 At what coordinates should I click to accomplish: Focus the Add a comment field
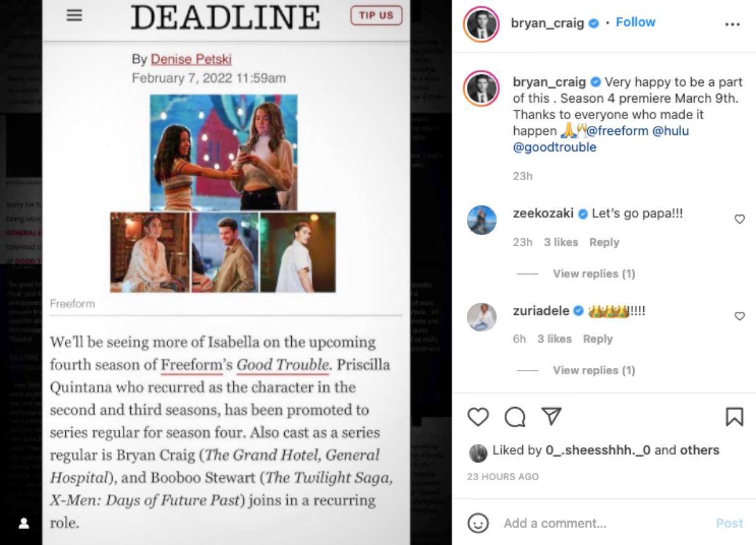605,523
